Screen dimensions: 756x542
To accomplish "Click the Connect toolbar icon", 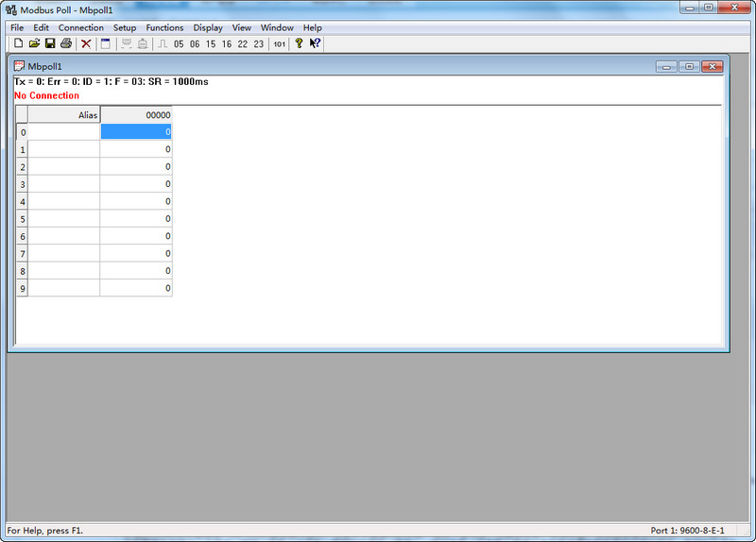I will [x=127, y=43].
